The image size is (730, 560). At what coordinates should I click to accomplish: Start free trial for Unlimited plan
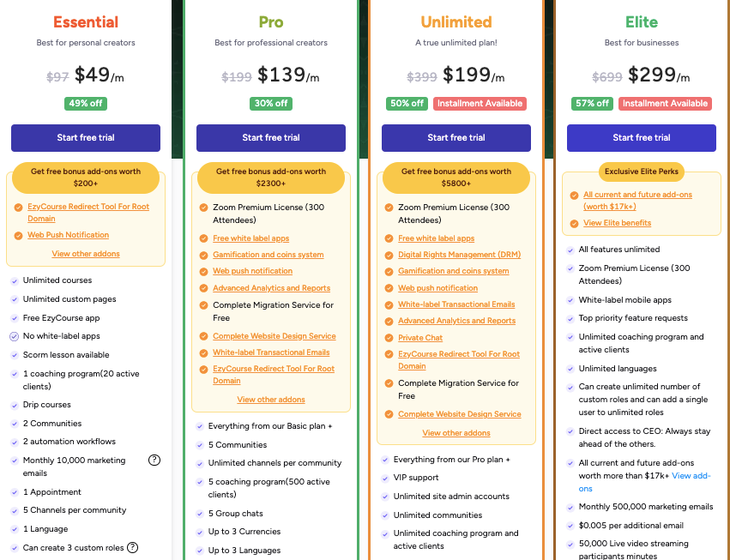456,138
